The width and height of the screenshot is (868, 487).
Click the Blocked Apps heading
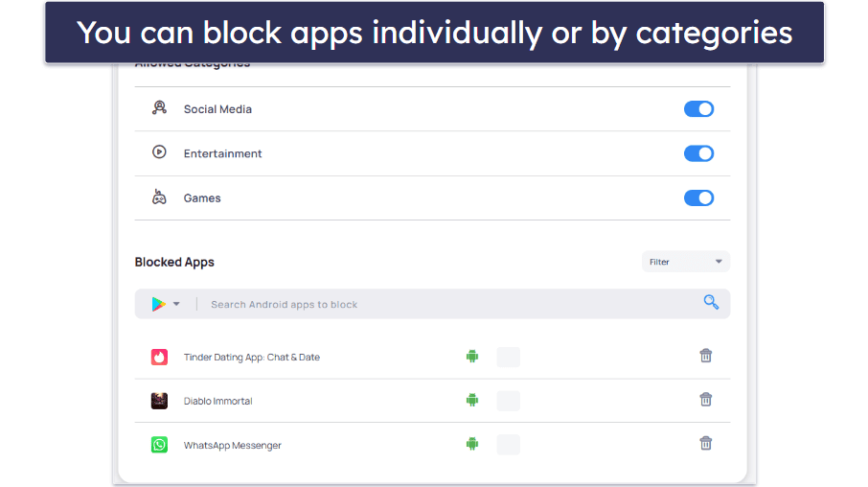point(174,262)
